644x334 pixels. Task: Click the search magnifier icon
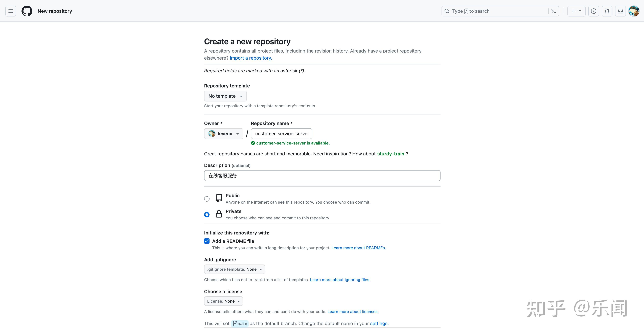pyautogui.click(x=447, y=11)
